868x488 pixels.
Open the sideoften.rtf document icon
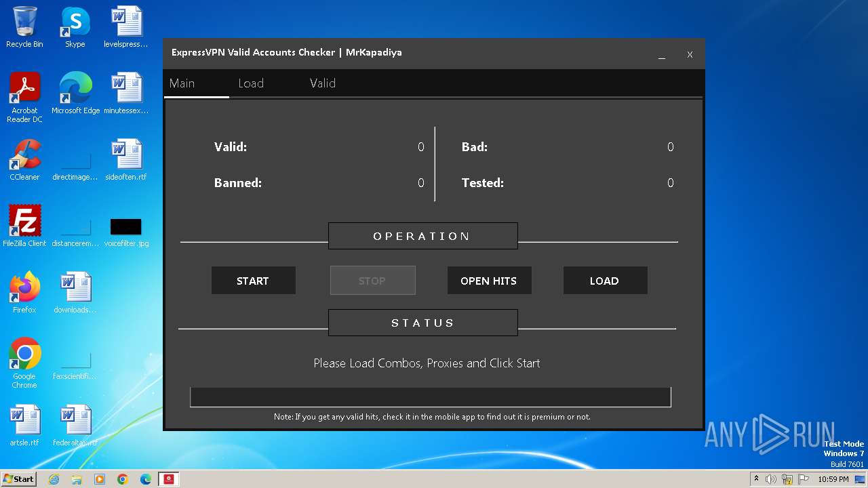[x=126, y=160]
